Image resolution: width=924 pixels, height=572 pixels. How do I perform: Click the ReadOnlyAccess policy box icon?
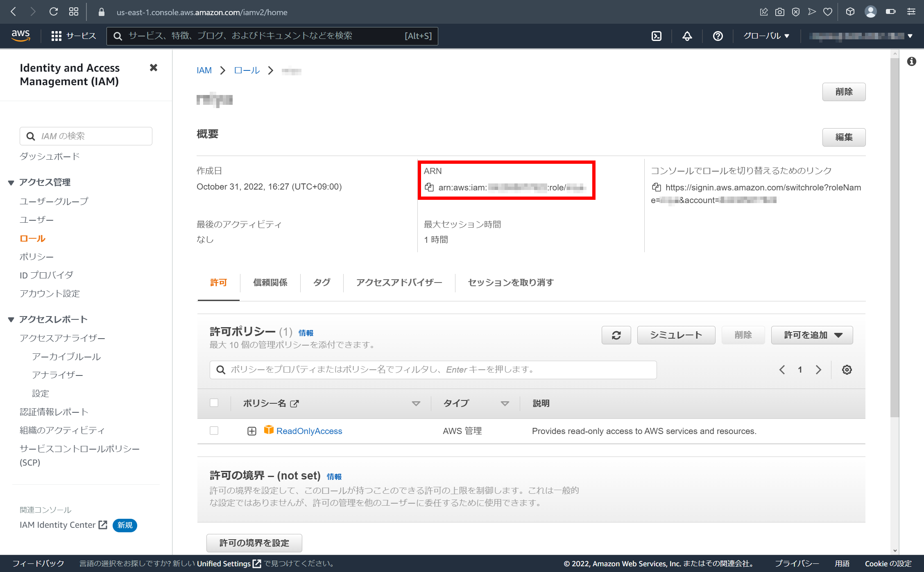[269, 430]
